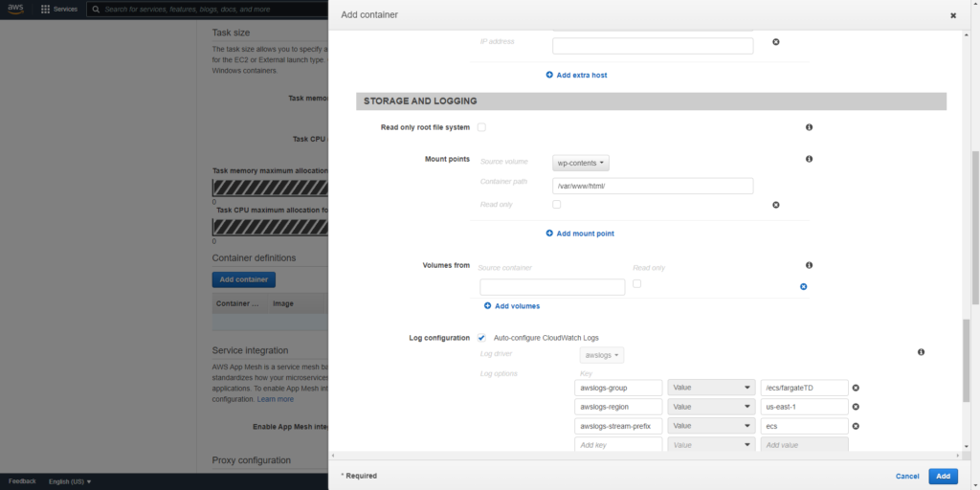Remove the awslogs-stream-prefix log option
The width and height of the screenshot is (980, 490).
pyautogui.click(x=857, y=426)
